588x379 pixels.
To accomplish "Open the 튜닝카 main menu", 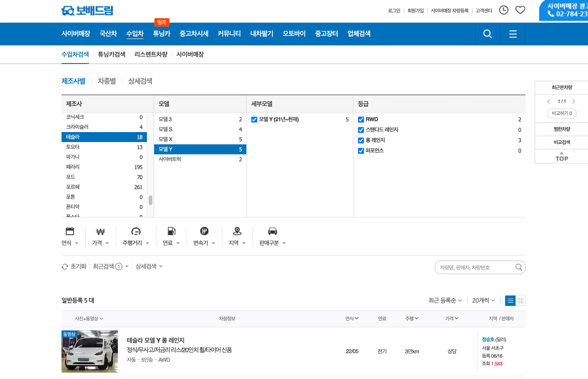I will point(161,33).
